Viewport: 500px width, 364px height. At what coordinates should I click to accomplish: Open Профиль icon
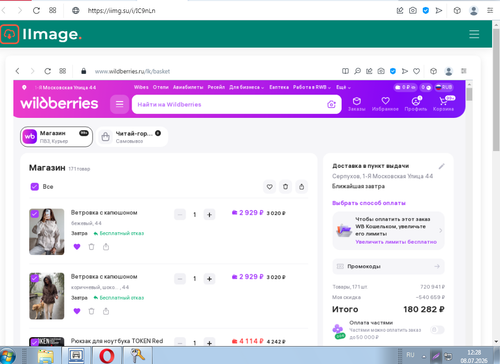(416, 104)
